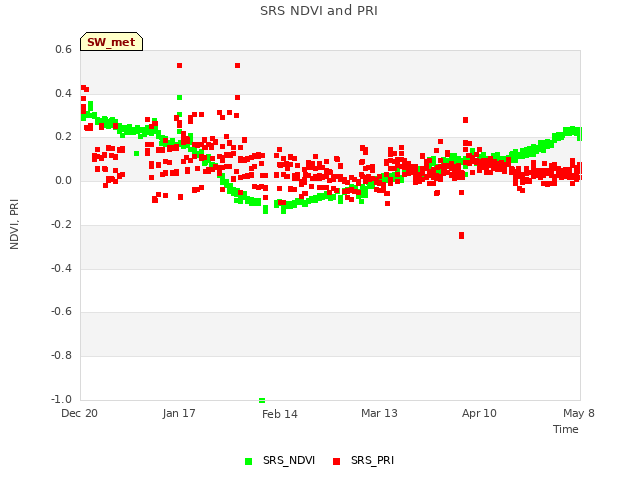Click the red SRS_PRI legend marker
This screenshot has width=640, height=480.
(336, 461)
